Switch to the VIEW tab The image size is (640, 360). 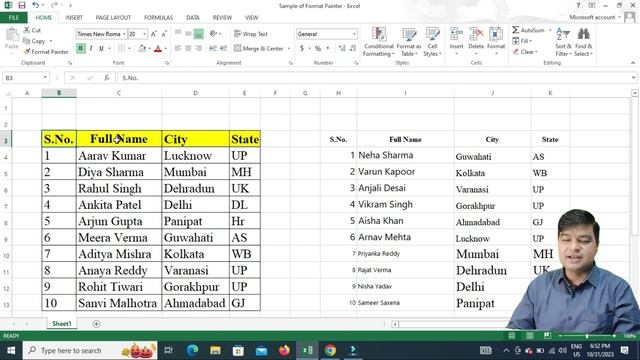pos(251,18)
